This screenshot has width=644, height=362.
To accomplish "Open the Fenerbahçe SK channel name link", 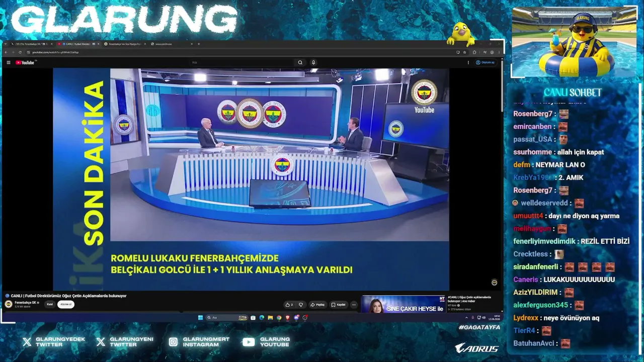I will click(x=25, y=303).
